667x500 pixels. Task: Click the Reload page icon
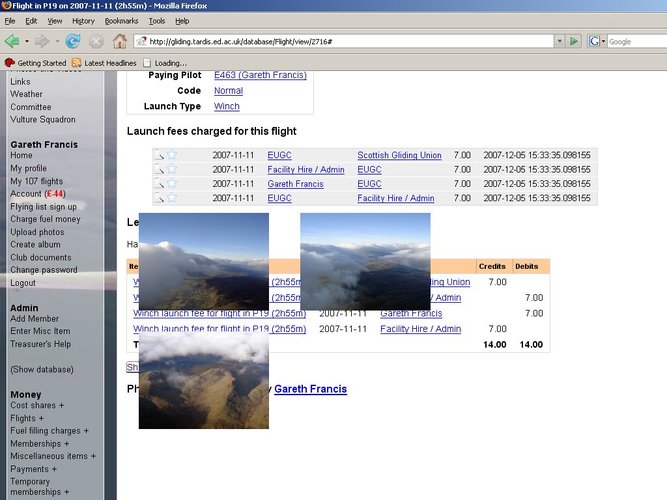click(73, 41)
